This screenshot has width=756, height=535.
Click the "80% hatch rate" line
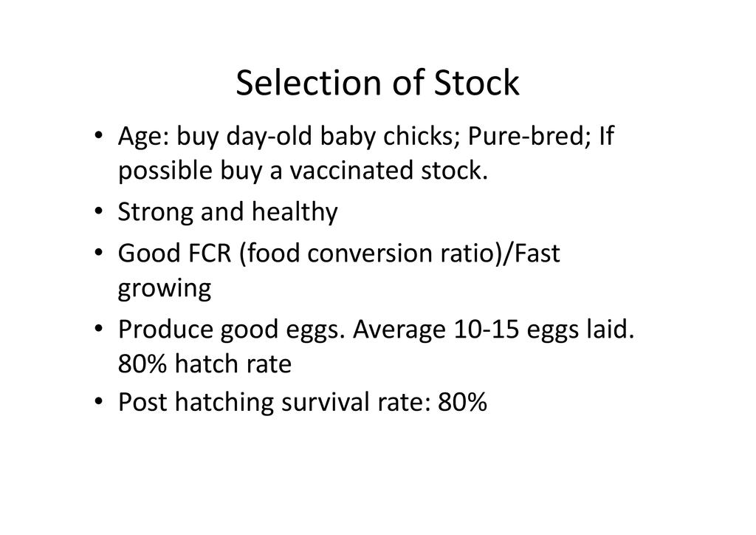coord(205,364)
